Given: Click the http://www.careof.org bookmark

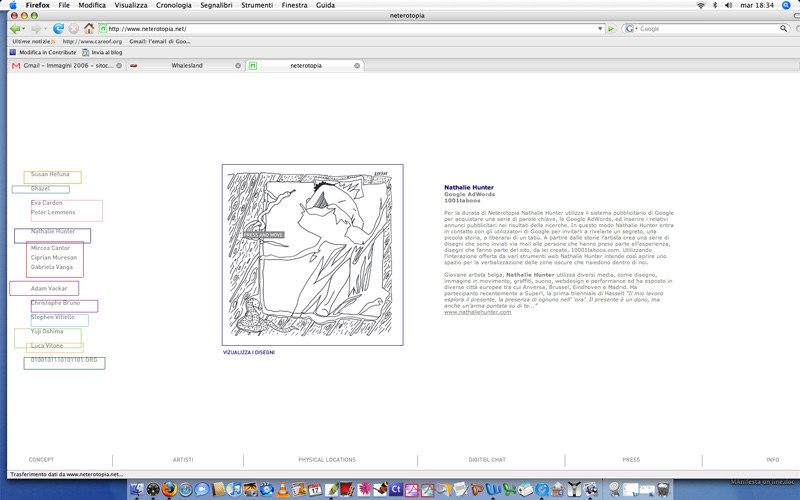Looking at the screenshot, I should (x=92, y=41).
